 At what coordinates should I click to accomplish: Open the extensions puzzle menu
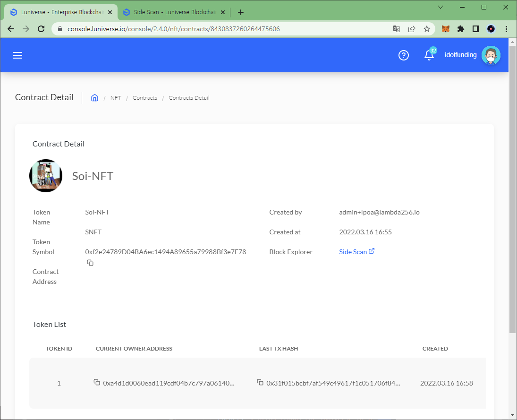click(461, 29)
